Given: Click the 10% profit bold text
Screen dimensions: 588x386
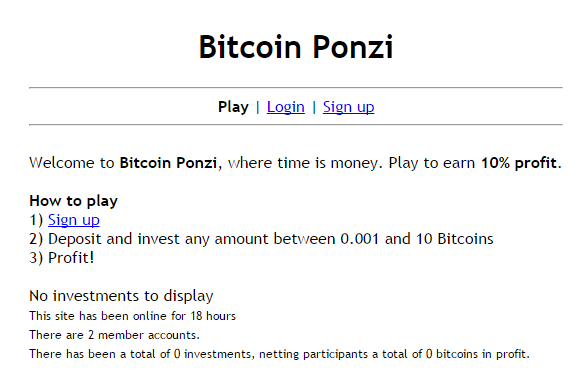Looking at the screenshot, I should point(519,163).
